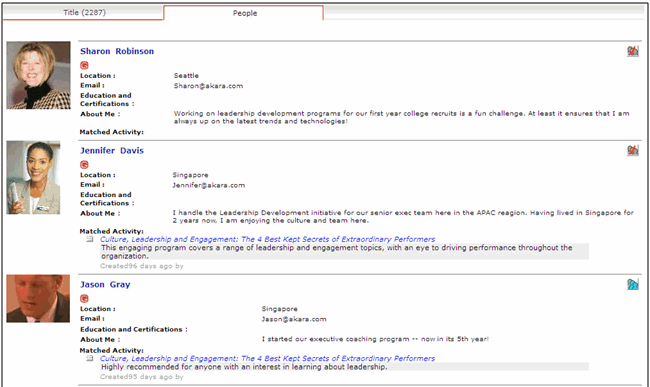Click the email Sharon@akara.com
Screen dimensions: 650x387
point(208,86)
